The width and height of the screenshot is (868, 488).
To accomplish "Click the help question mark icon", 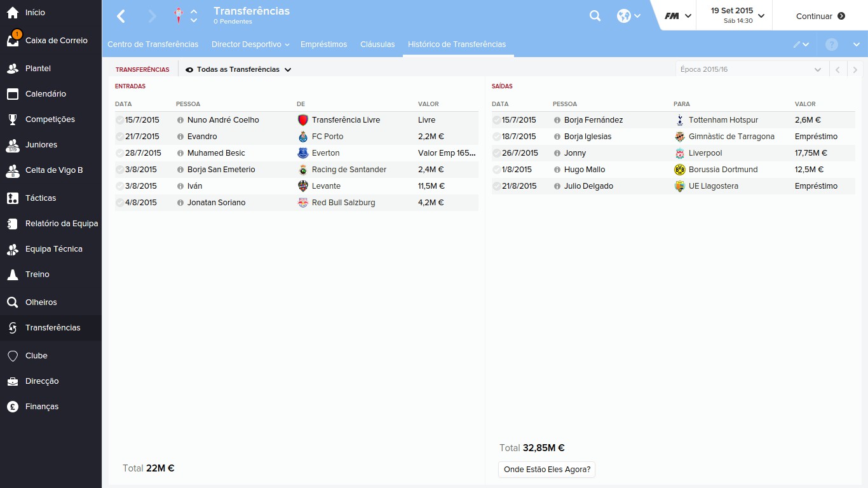I will coord(832,44).
